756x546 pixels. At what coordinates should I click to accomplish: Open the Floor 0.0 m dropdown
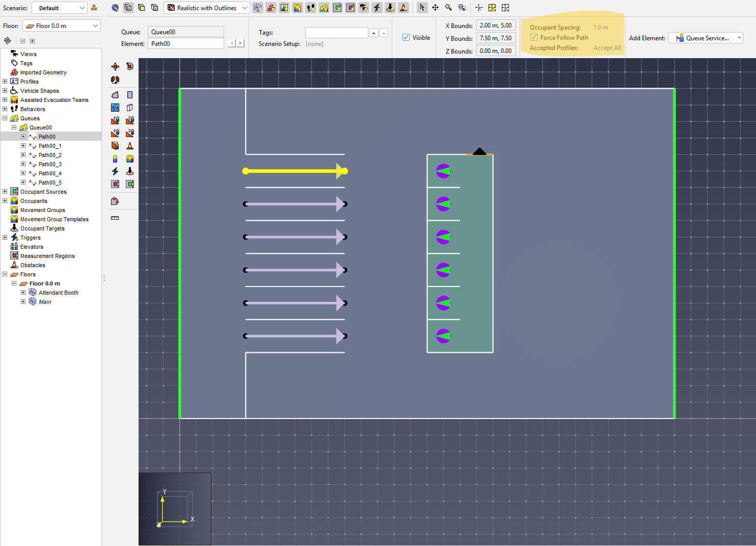pos(62,26)
